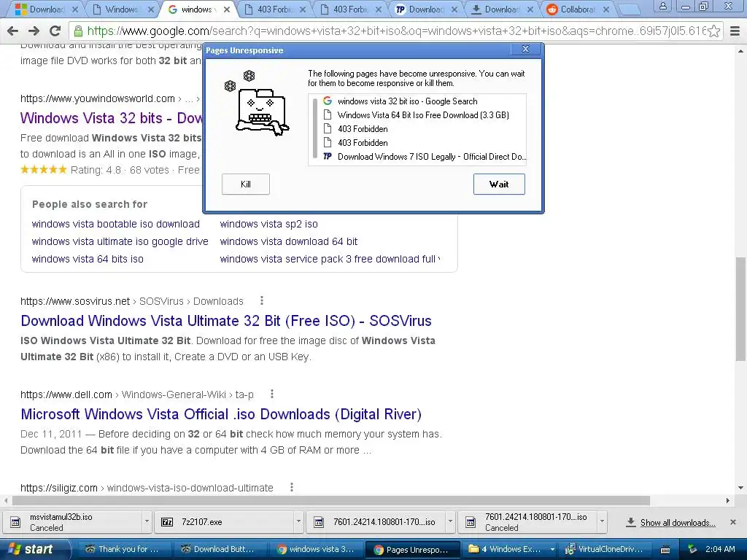Open Windows Vista 32 bits result link
This screenshot has height=560, width=747.
click(x=112, y=118)
